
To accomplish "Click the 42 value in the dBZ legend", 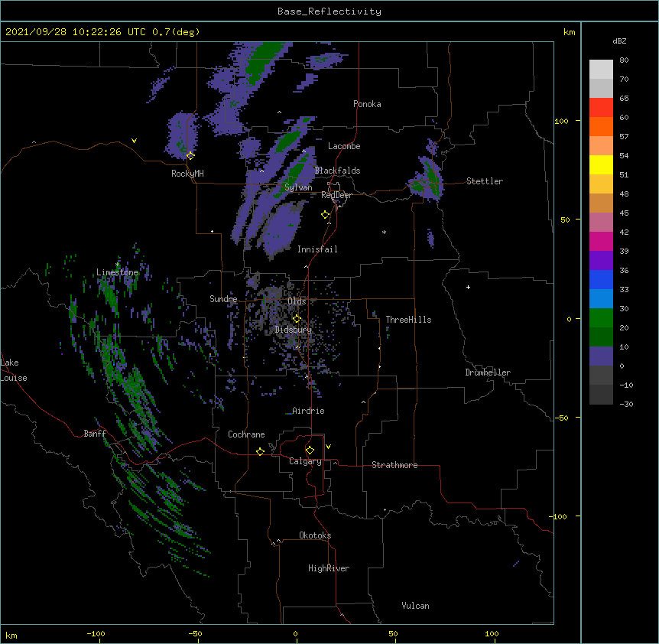I will (624, 232).
